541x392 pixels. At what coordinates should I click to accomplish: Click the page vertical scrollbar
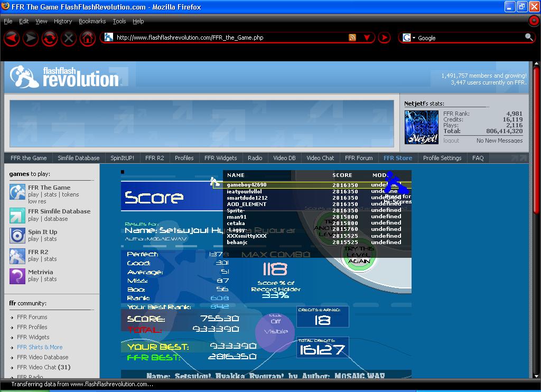tap(537, 219)
